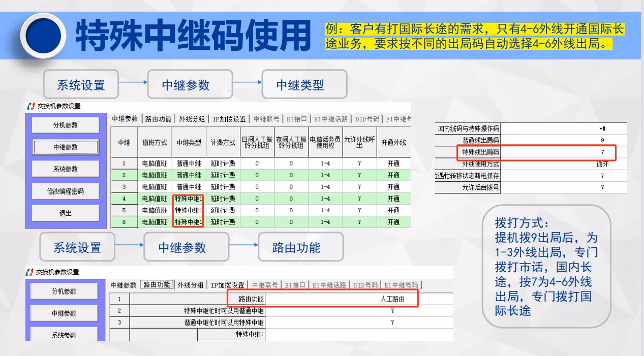Image resolution: width=644 pixels, height=356 pixels.
Task: Click the 允许后台拨号 value Y
Action: pos(564,187)
